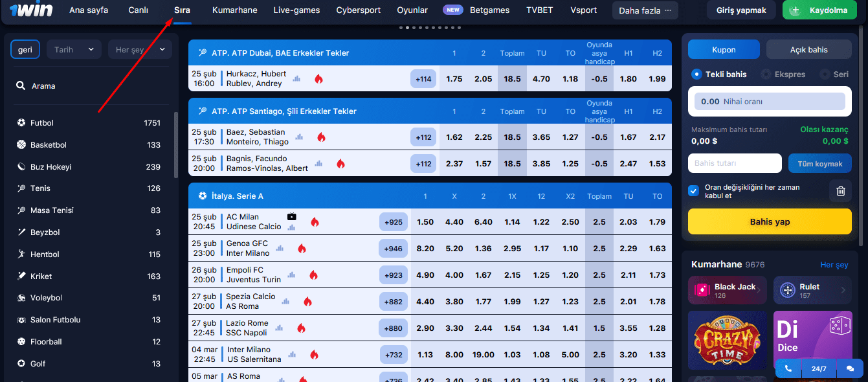Click the geri back button
Image resolution: width=868 pixels, height=382 pixels.
click(25, 49)
